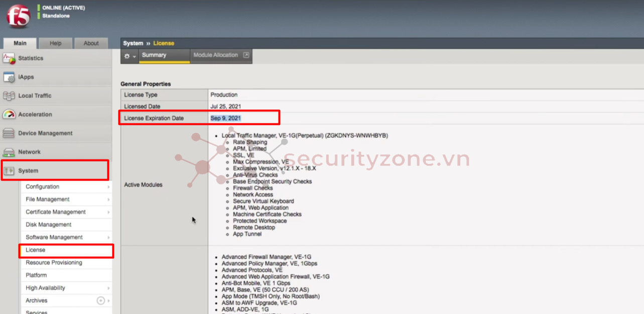The image size is (644, 314).
Task: Open Local Traffic via its servers icon
Action: (9, 96)
